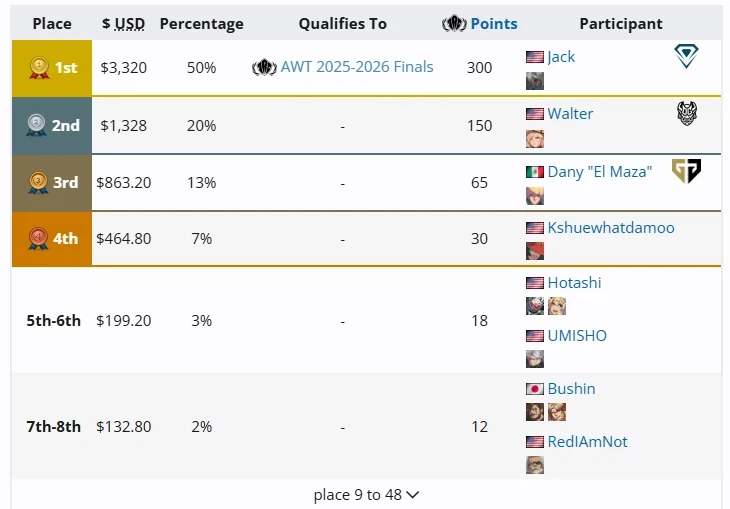The width and height of the screenshot is (730, 509).
Task: Click the gold 1st place medal
Action: click(37, 68)
